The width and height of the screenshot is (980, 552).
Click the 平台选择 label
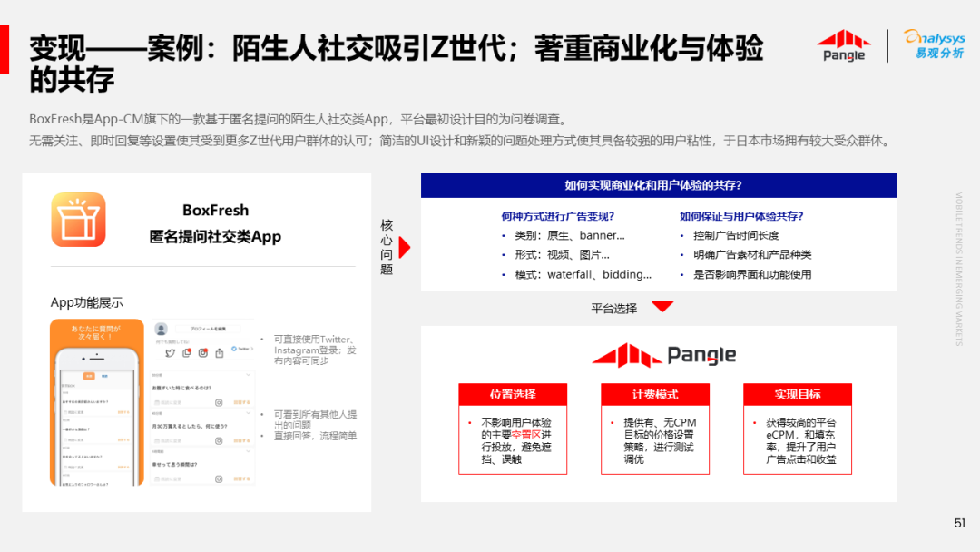613,308
